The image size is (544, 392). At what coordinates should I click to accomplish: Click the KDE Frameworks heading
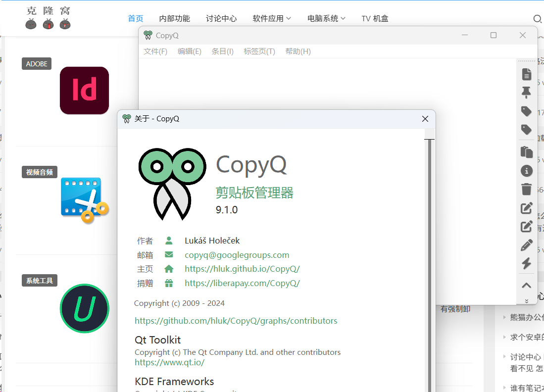tap(175, 382)
